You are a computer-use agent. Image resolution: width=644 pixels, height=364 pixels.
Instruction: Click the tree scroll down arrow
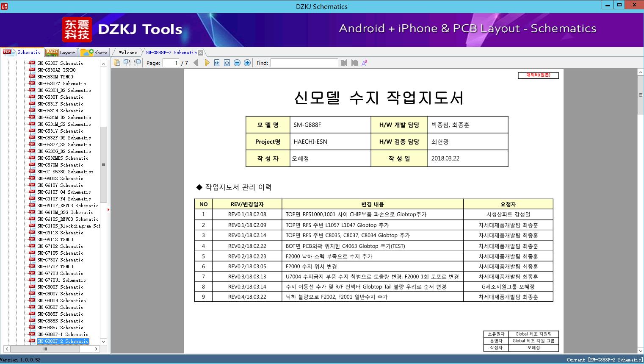(103, 342)
